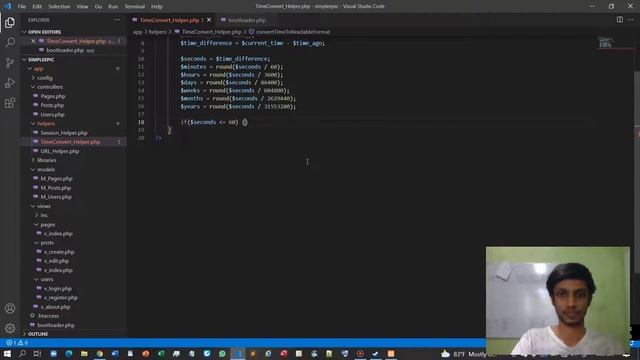The width and height of the screenshot is (640, 360).
Task: Open the Run menu
Action: coord(113,6)
